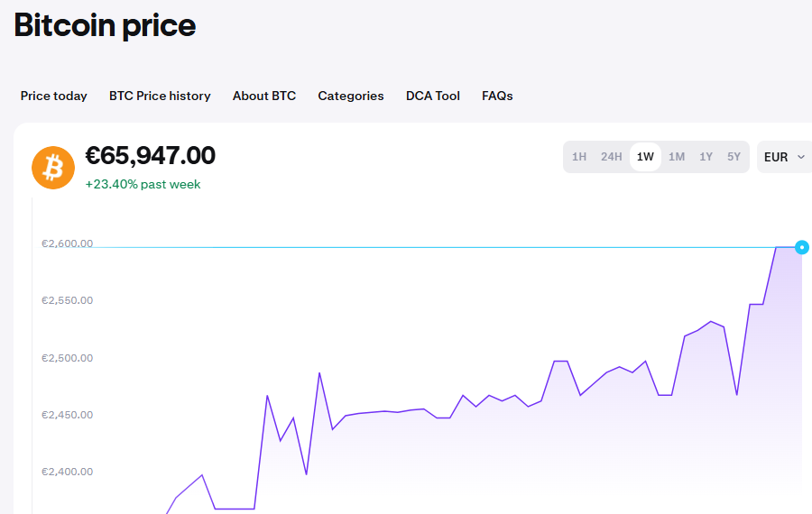Open BTC Price history tab
This screenshot has width=812, height=514.
pyautogui.click(x=160, y=96)
